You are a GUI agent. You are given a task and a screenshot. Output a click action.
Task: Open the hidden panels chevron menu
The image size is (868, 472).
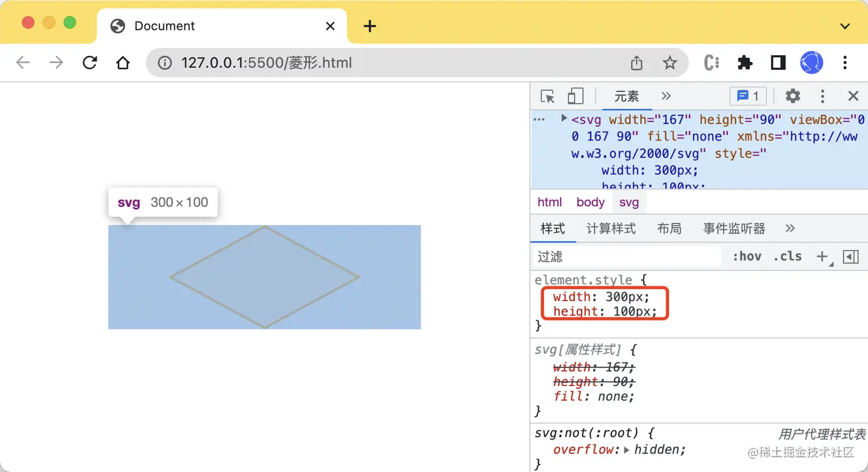666,96
